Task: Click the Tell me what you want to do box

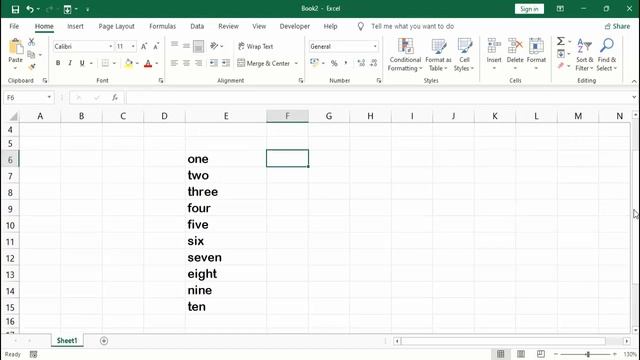Action: pyautogui.click(x=412, y=26)
